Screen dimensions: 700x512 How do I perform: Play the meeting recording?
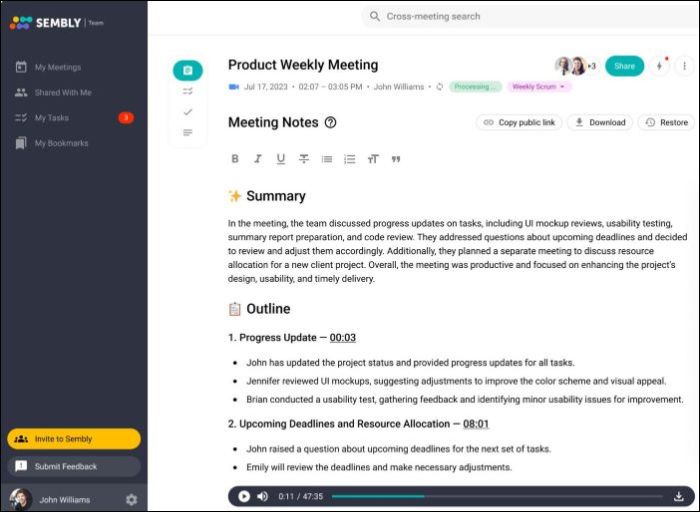[244, 496]
